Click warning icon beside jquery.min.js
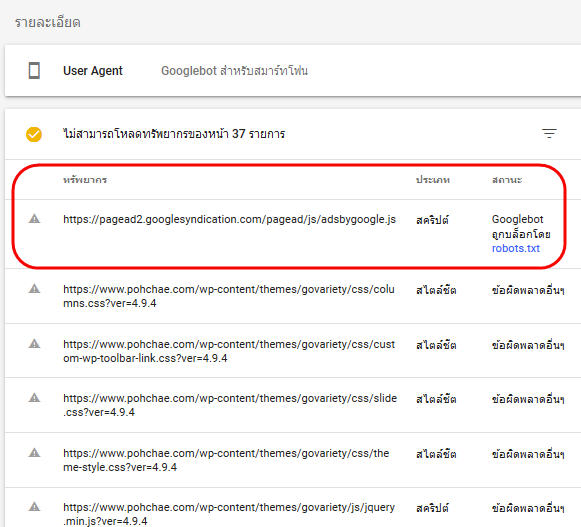581x527 pixels. (x=34, y=507)
